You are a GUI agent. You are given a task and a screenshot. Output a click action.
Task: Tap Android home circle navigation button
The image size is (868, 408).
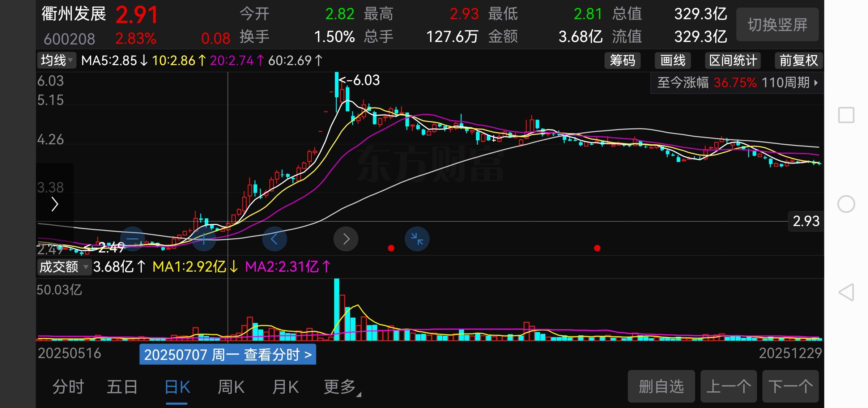[846, 204]
